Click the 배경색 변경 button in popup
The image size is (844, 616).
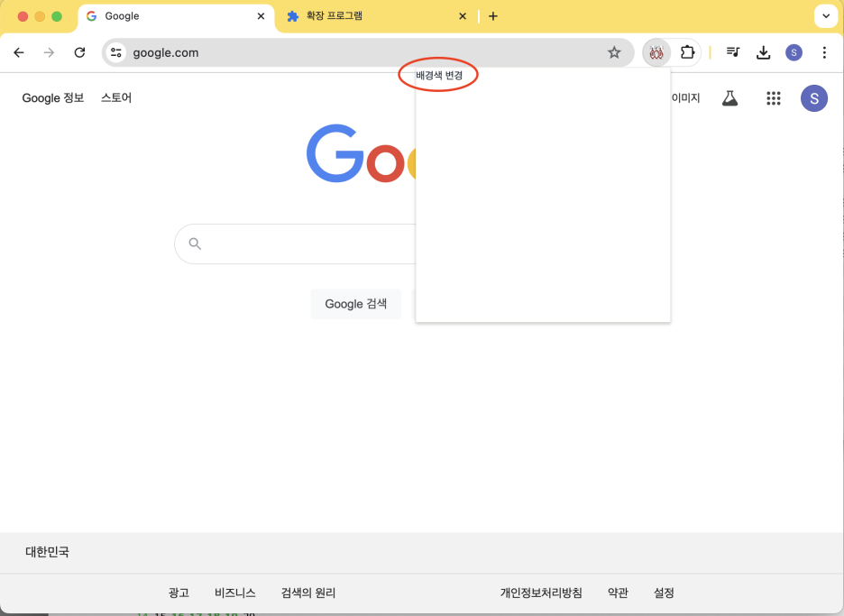(439, 76)
